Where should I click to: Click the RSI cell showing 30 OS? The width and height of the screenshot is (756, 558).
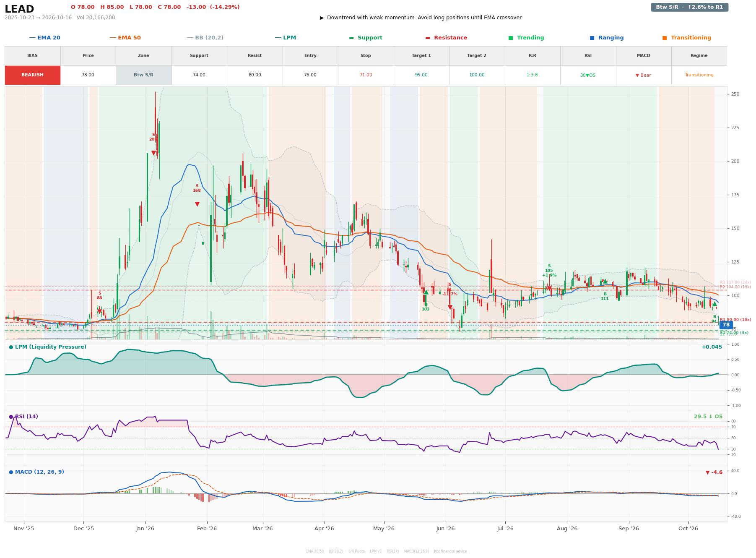coord(588,75)
